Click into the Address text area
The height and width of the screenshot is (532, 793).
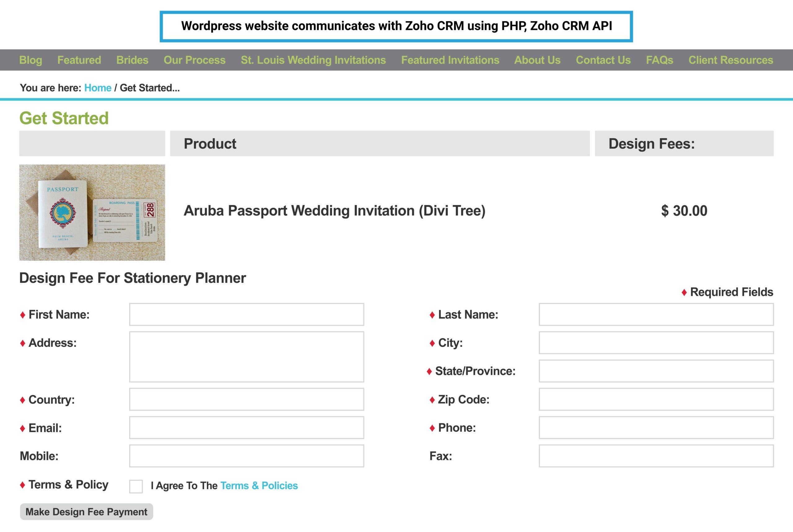tap(247, 357)
